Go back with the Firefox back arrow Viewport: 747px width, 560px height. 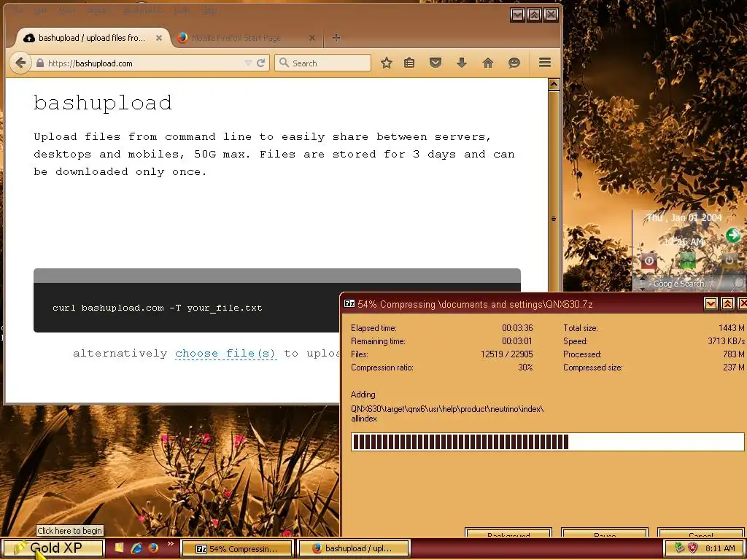20,63
